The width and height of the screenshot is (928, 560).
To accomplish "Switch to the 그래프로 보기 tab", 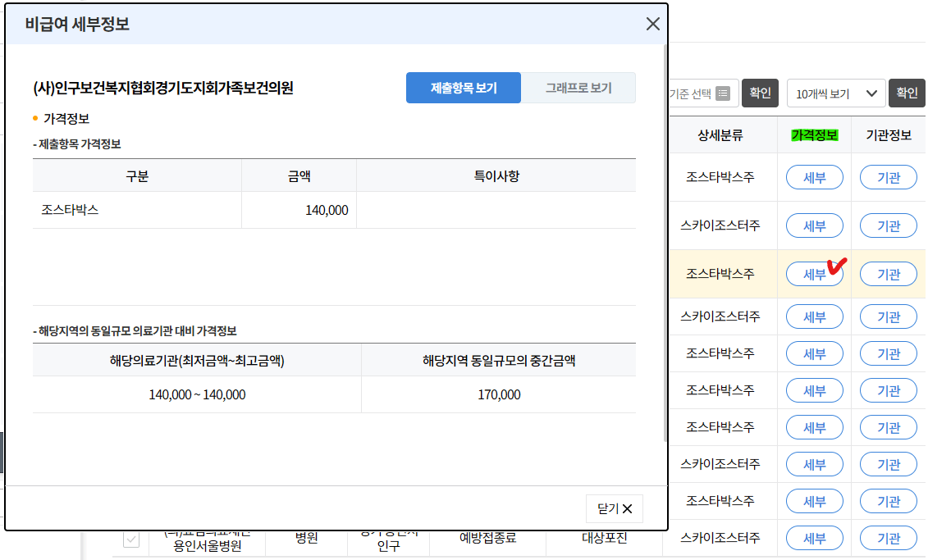I will tap(579, 87).
